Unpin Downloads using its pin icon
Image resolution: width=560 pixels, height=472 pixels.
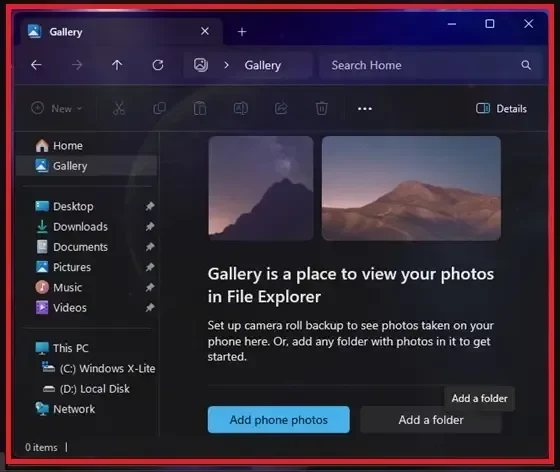150,226
